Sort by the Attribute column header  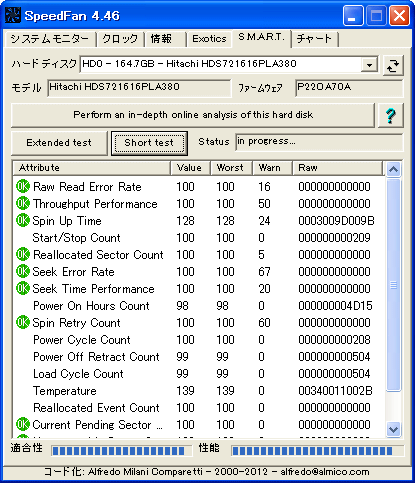tap(92, 168)
